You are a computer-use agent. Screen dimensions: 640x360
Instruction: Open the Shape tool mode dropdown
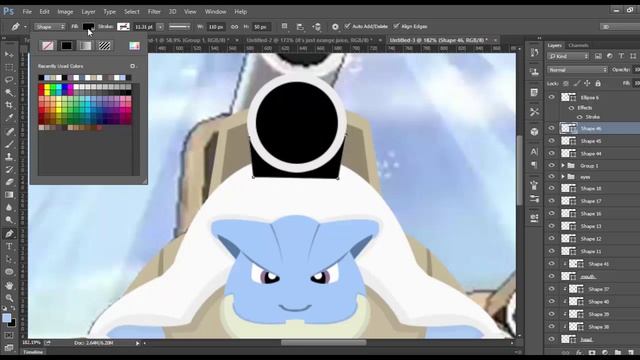click(50, 27)
